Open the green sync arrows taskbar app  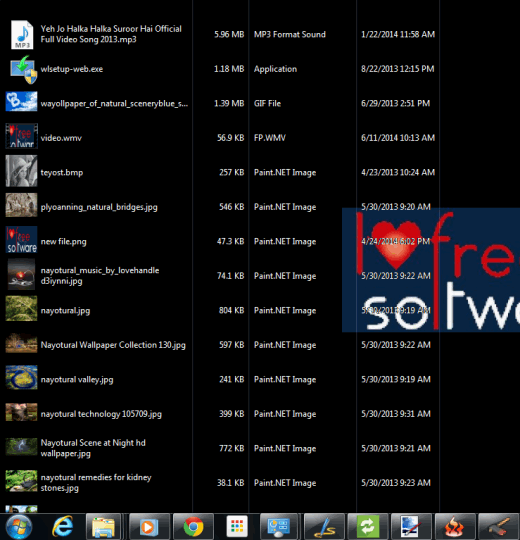(367, 527)
